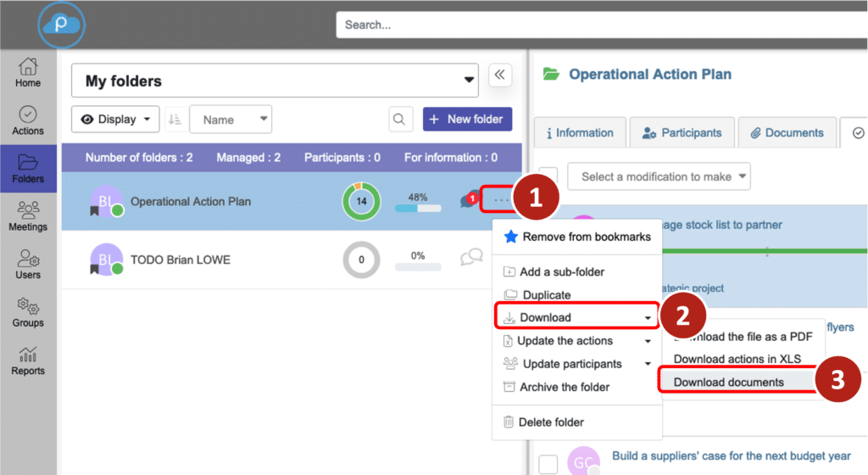868x475 pixels.
Task: Open Groups from the sidebar
Action: pos(28,312)
